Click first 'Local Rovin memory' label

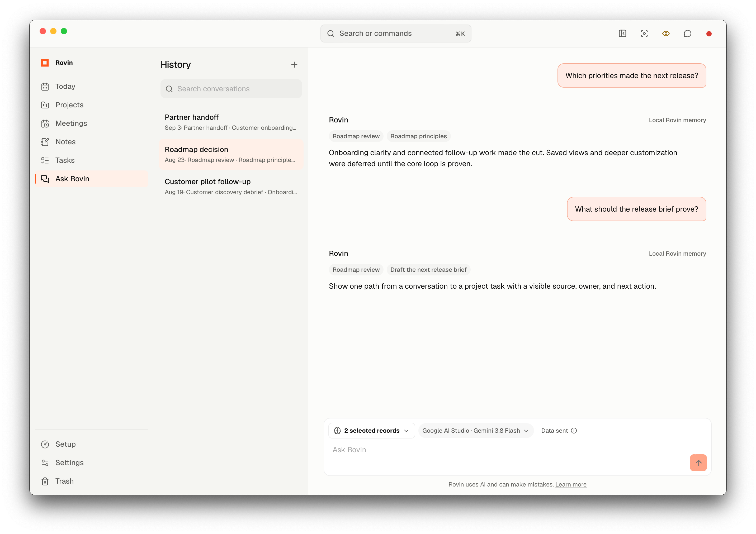point(677,120)
